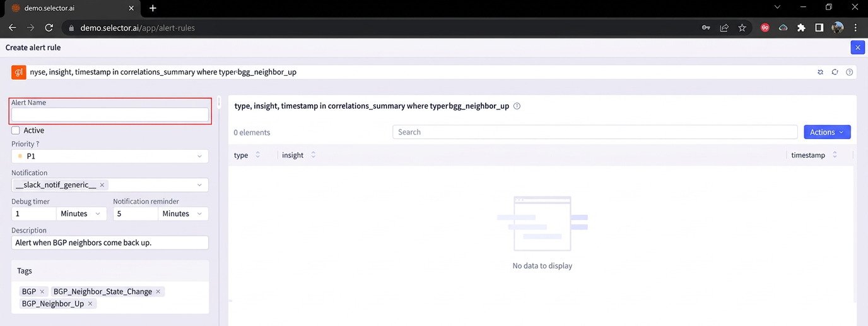Click the 'No data to display' message
Screen dimensions: 868x326
(542, 266)
